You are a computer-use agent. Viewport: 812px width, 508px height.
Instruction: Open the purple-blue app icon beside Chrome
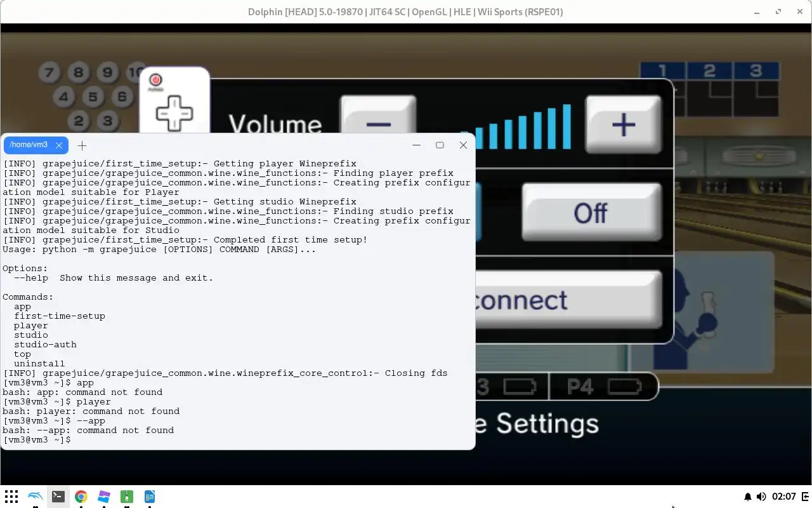[x=104, y=497]
